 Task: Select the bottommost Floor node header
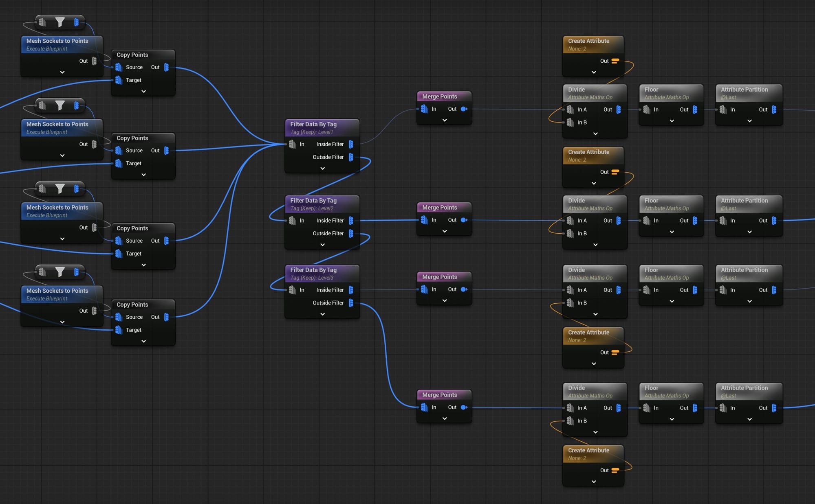tap(671, 391)
